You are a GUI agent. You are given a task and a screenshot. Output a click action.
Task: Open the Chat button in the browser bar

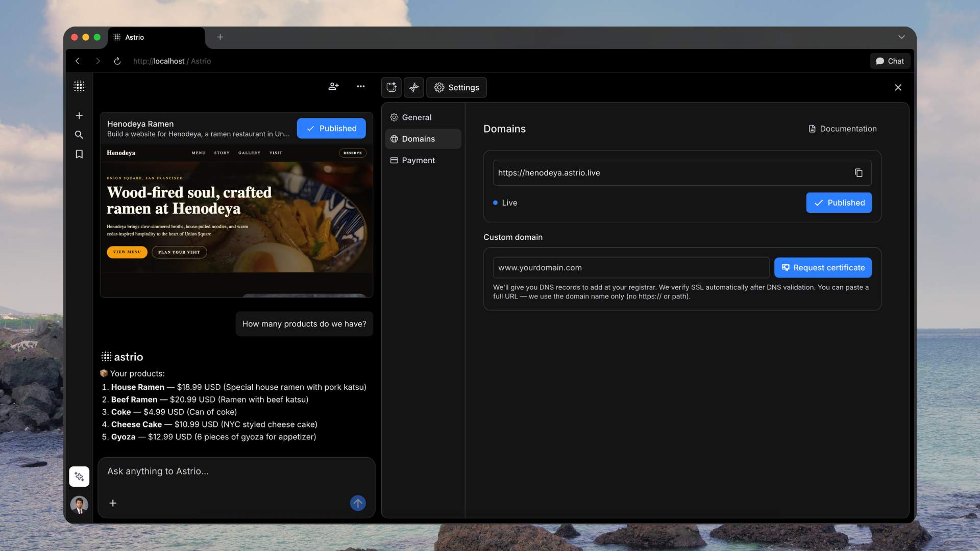[890, 61]
